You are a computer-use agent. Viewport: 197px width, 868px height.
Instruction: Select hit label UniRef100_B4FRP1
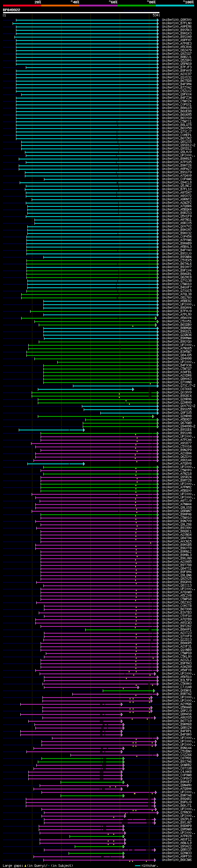(177, 731)
